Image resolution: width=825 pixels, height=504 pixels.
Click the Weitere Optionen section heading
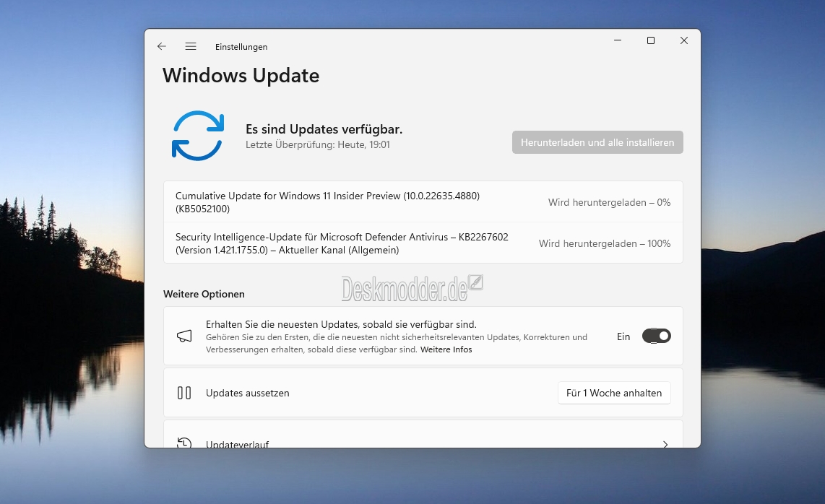[x=204, y=294]
